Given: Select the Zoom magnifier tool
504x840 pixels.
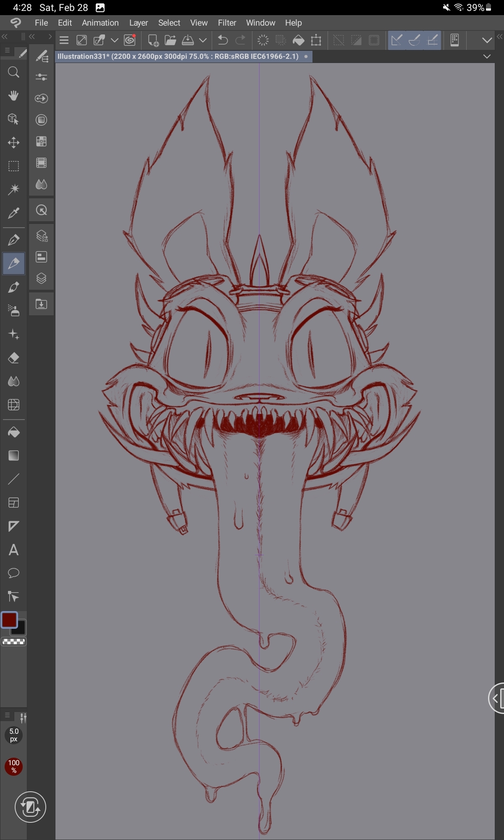Looking at the screenshot, I should pyautogui.click(x=13, y=73).
